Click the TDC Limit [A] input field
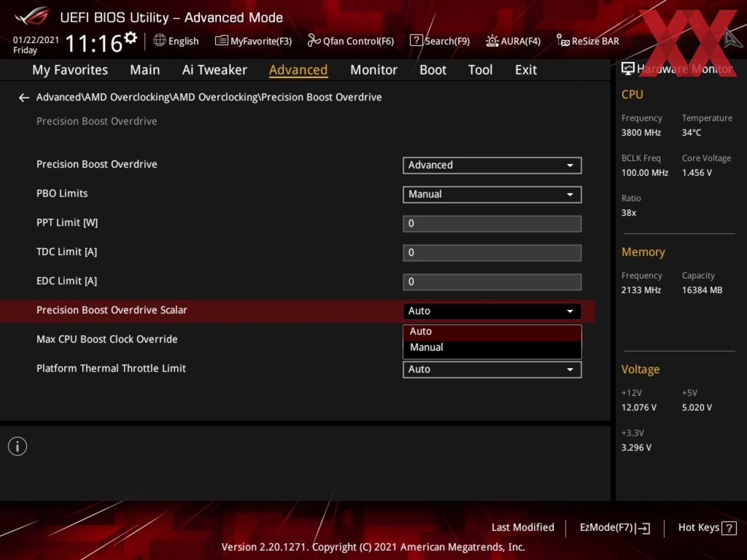 [x=492, y=253]
